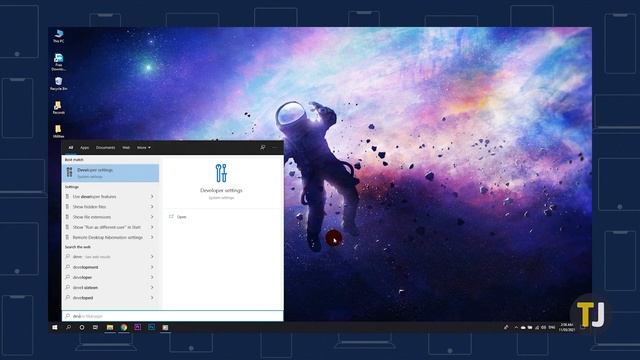
Task: Select the 'developer' web suggestion
Action: click(x=111, y=277)
